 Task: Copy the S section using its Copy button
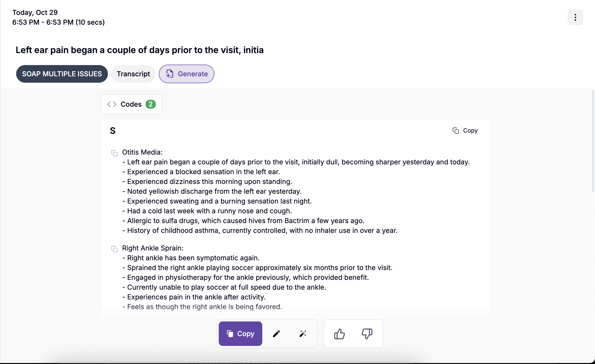click(x=465, y=131)
